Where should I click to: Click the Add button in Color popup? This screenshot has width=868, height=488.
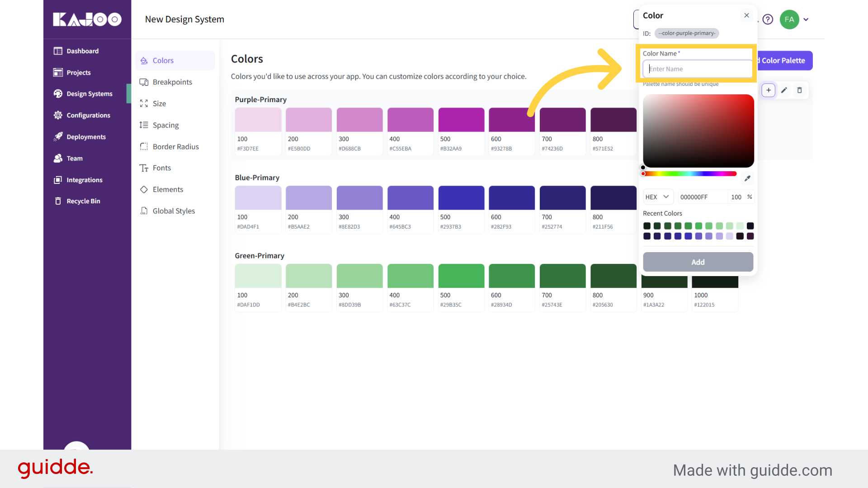[698, 262]
